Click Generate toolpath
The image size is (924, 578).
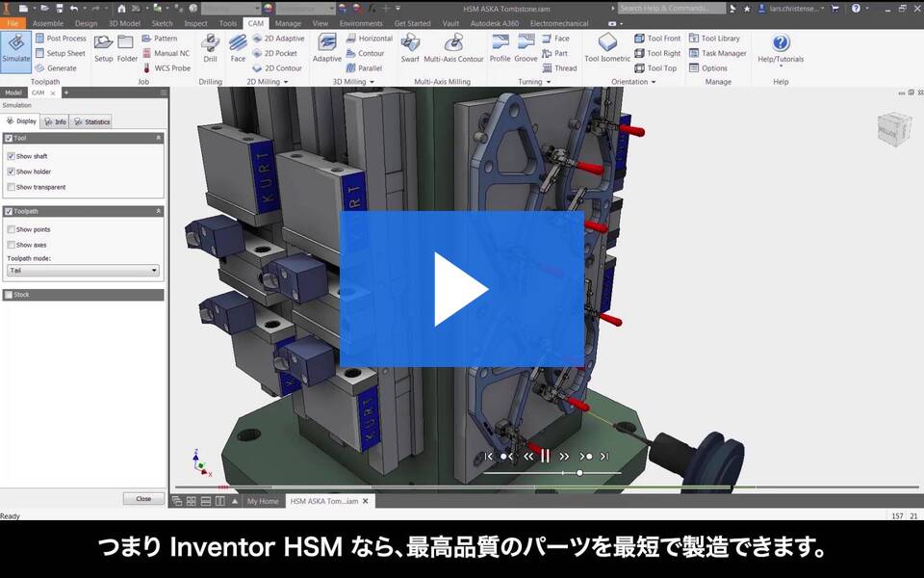tap(56, 68)
